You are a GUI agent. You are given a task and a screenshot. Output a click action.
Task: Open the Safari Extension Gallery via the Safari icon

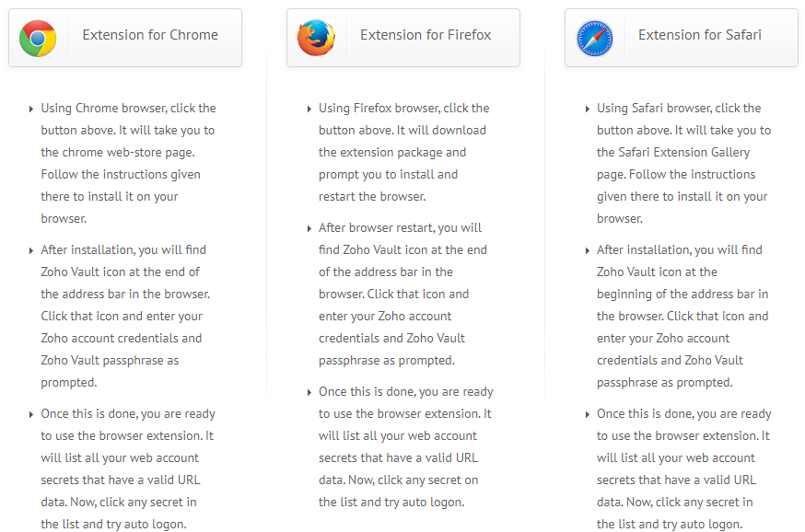595,38
